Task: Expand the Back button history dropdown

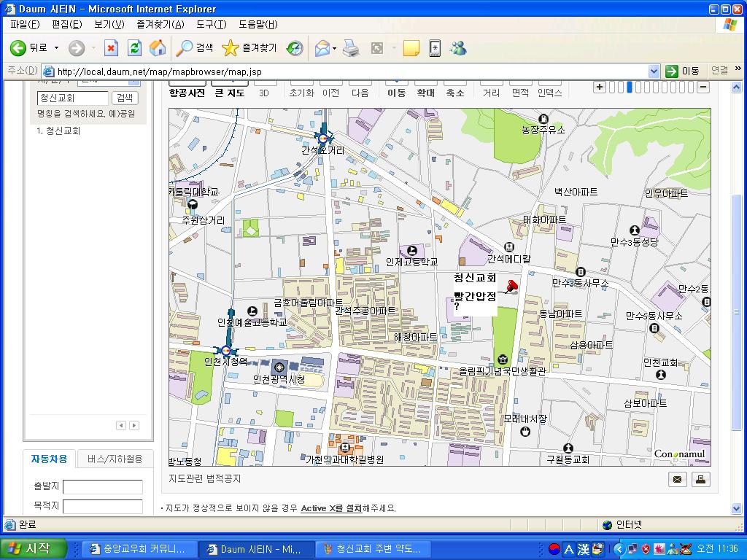Action: click(x=57, y=48)
